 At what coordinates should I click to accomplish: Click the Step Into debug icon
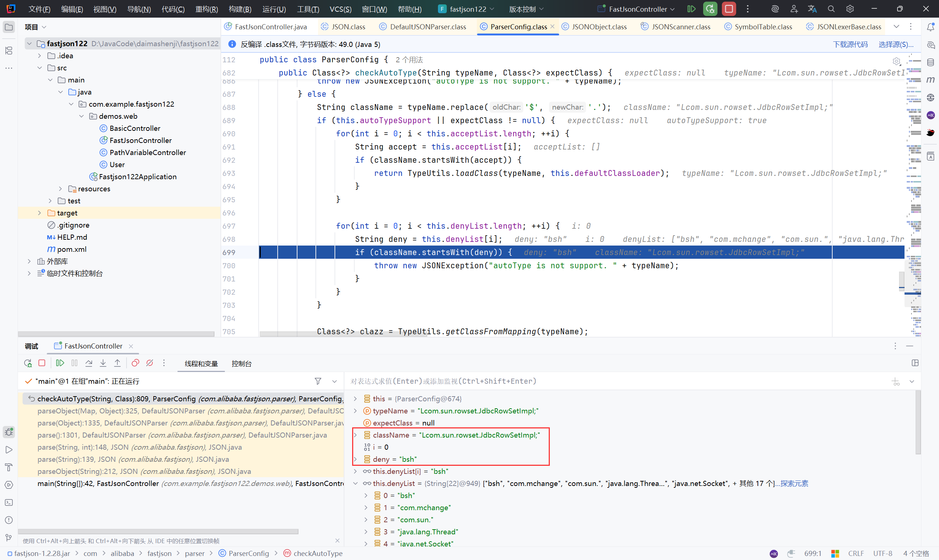pos(103,363)
